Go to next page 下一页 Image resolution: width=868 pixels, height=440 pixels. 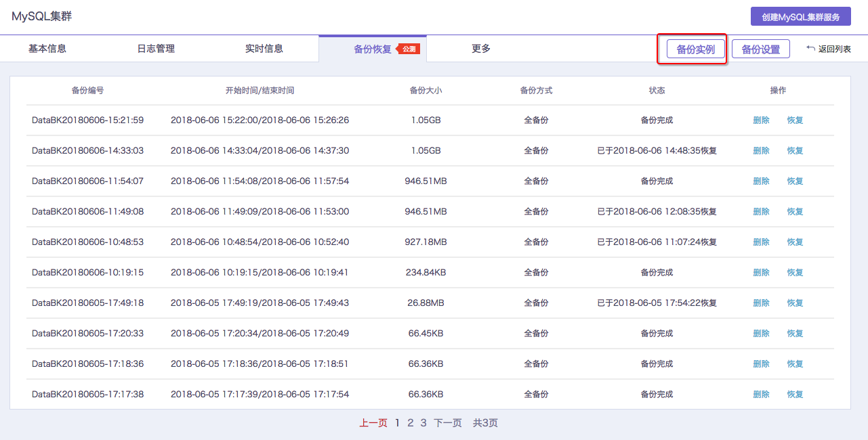[x=448, y=423]
